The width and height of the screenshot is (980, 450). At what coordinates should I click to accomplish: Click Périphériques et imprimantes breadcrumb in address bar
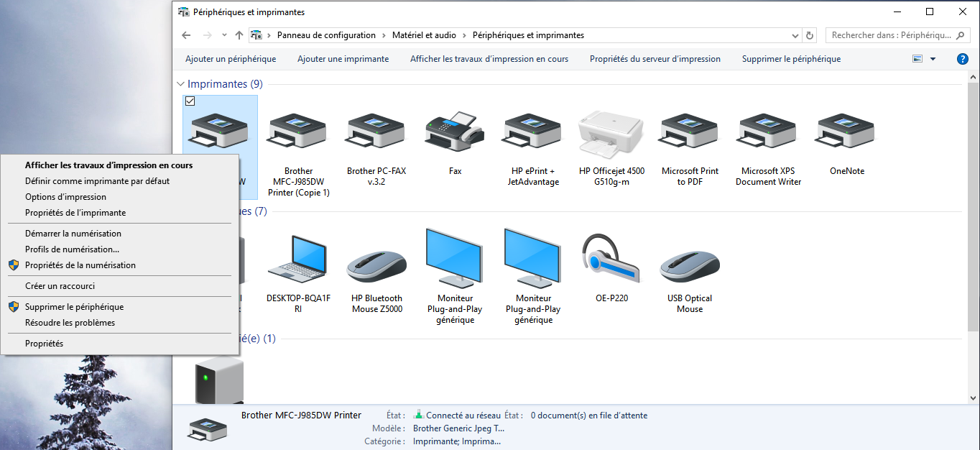[x=528, y=35]
